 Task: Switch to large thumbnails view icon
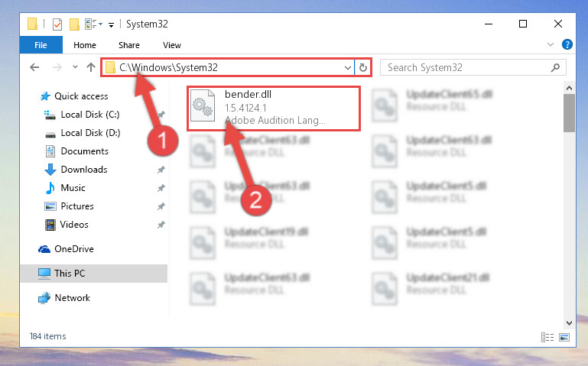click(x=564, y=337)
